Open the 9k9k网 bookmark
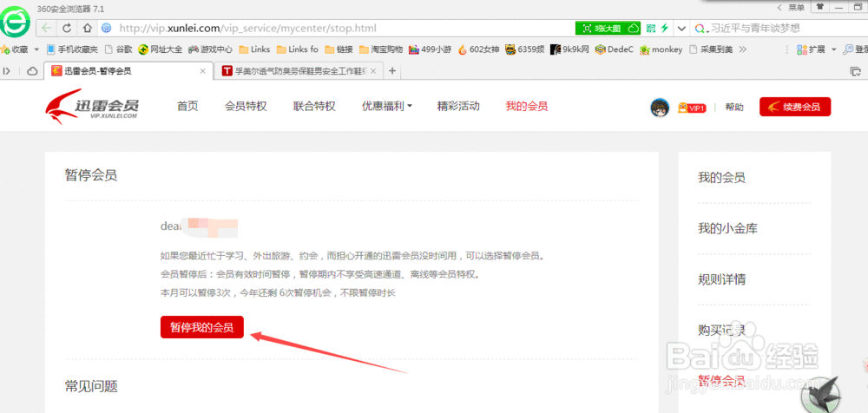Image resolution: width=868 pixels, height=413 pixels. (569, 49)
